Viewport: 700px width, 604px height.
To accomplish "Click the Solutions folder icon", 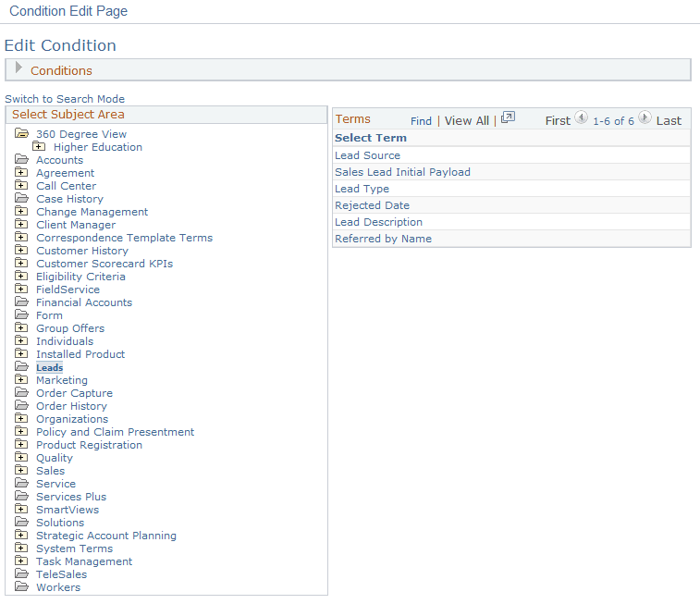I will coord(21,522).
